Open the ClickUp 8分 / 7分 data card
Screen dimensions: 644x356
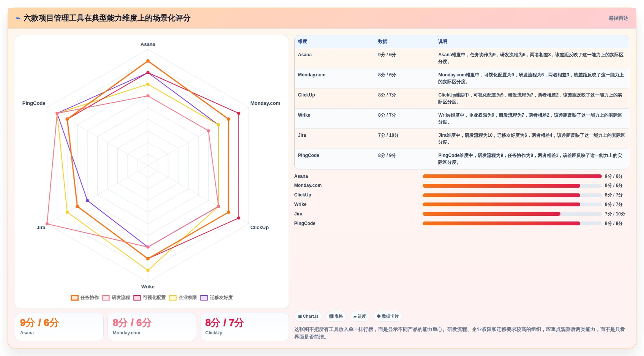[x=245, y=327]
